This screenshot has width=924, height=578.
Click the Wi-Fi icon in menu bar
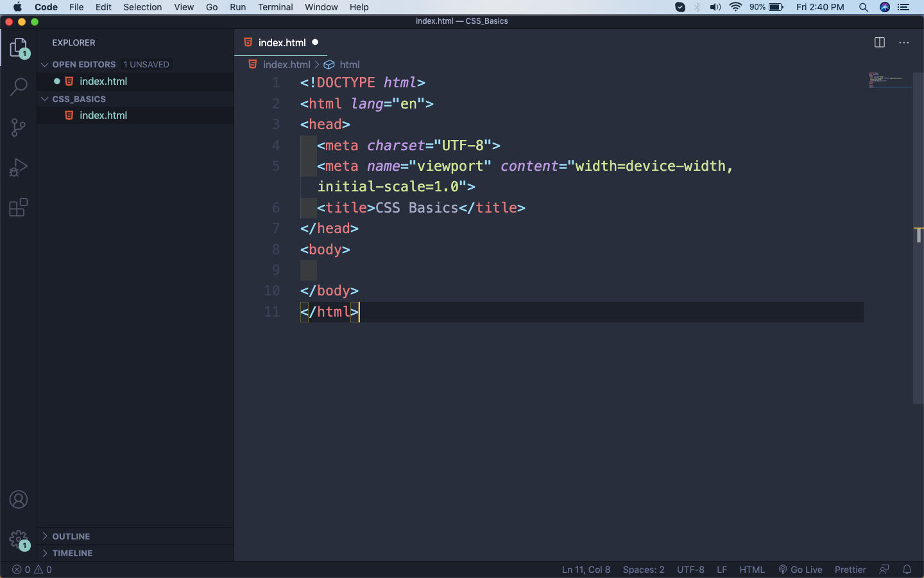[x=736, y=7]
